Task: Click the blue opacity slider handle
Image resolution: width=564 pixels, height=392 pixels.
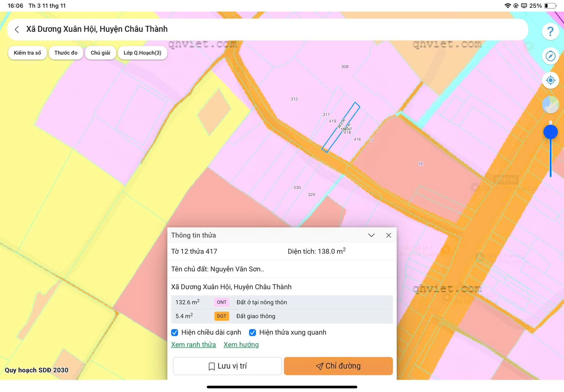Action: (550, 132)
